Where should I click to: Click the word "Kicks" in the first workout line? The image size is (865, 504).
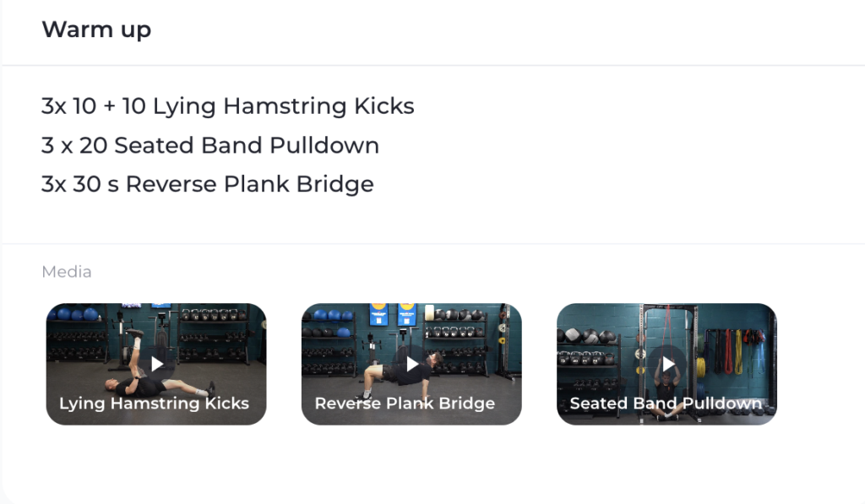384,106
